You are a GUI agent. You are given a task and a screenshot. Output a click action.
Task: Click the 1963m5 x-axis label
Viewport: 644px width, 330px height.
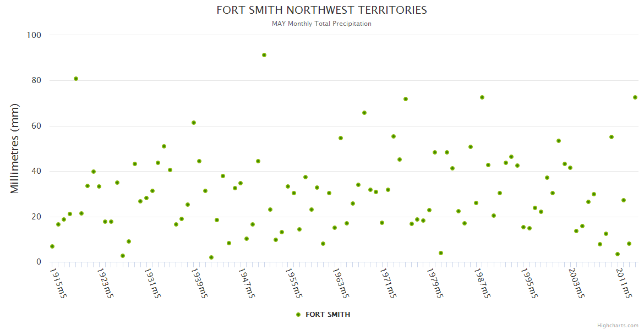(341, 283)
